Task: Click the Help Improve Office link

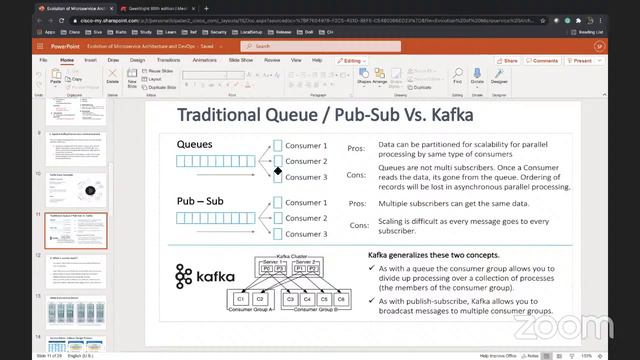Action: 498,356
